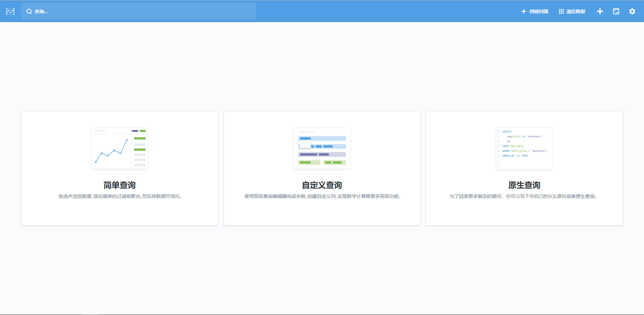644x315 pixels.
Task: Click the description text under 自定义查询
Action: tap(321, 196)
